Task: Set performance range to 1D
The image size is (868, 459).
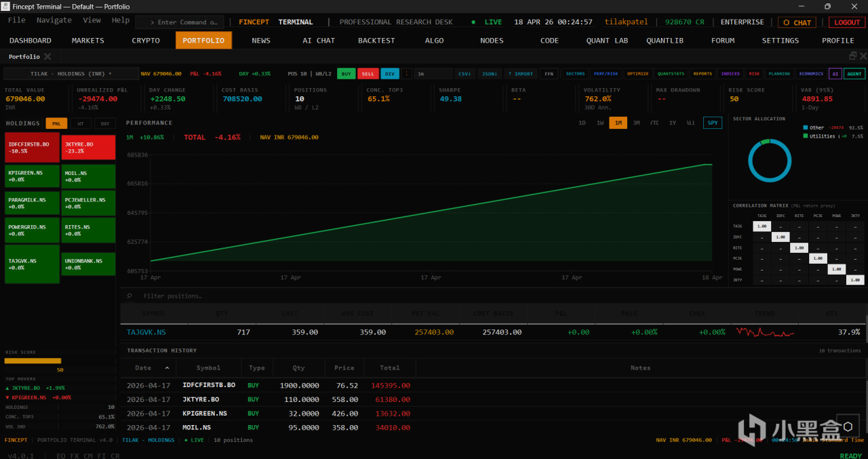Action: tap(582, 123)
